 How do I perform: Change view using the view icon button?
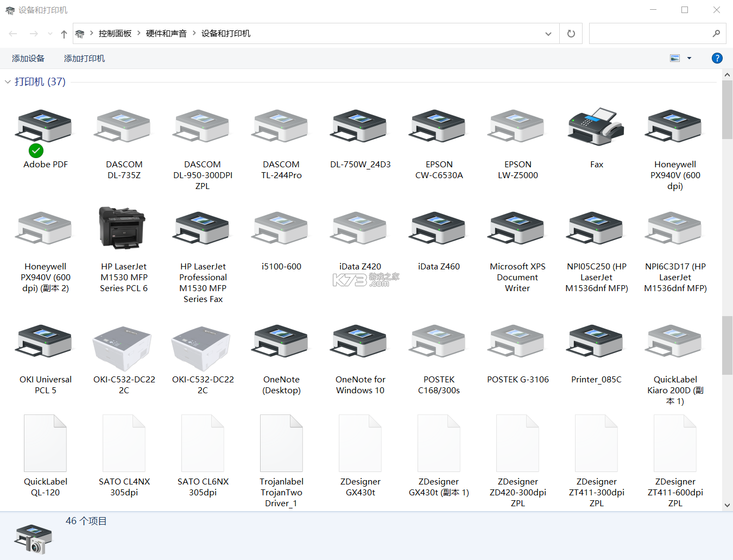[675, 58]
